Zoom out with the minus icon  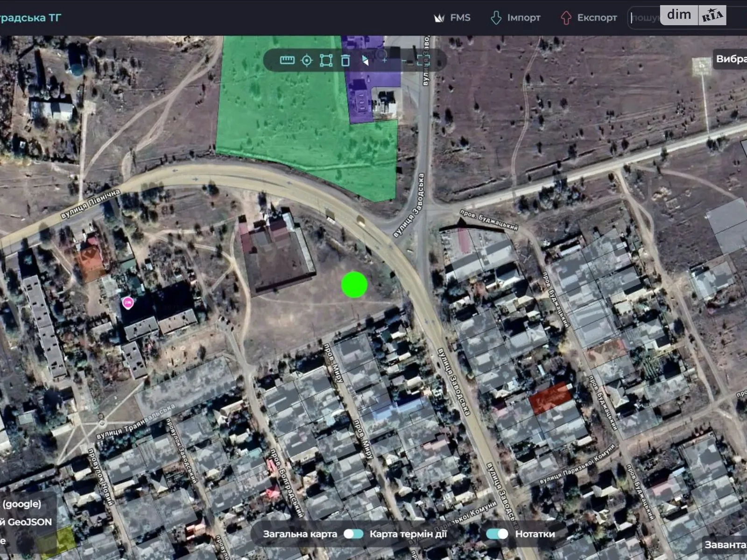(x=404, y=61)
